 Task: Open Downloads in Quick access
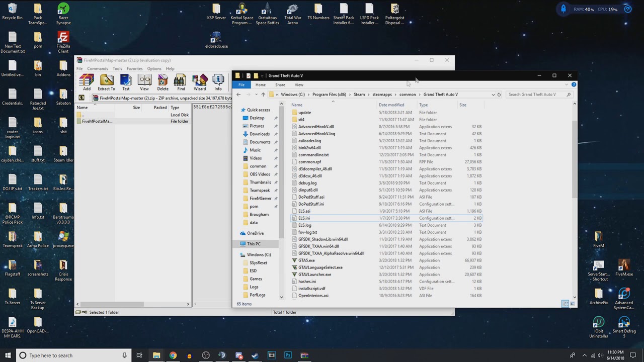pos(259,134)
